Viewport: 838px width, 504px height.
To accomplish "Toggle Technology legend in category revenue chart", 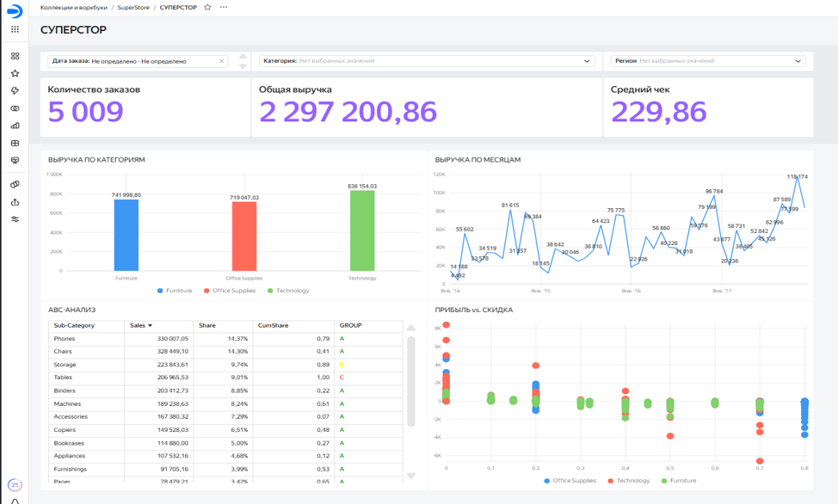I will point(288,291).
